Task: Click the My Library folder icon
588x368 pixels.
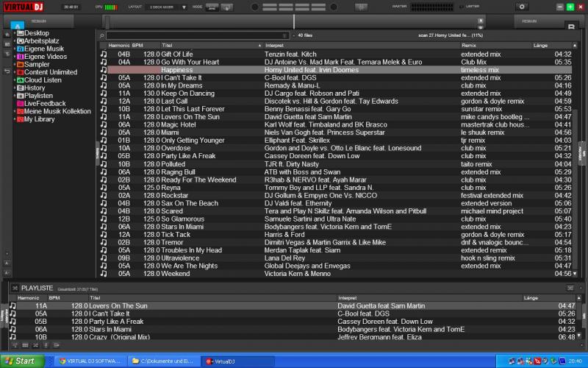Action: coord(21,119)
